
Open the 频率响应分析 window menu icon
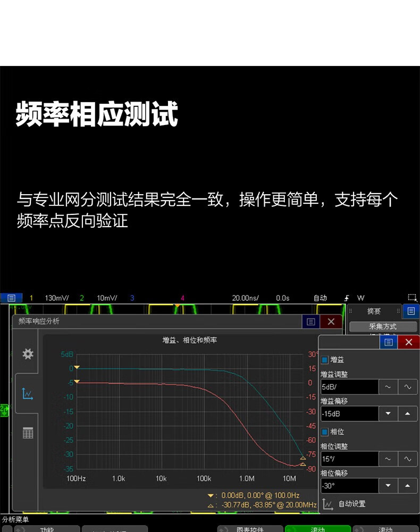tap(311, 322)
